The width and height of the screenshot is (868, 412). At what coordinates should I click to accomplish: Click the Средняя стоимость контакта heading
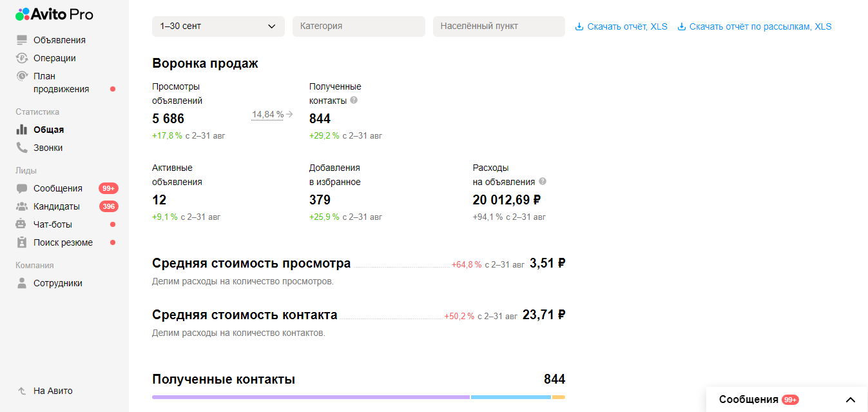pos(245,315)
